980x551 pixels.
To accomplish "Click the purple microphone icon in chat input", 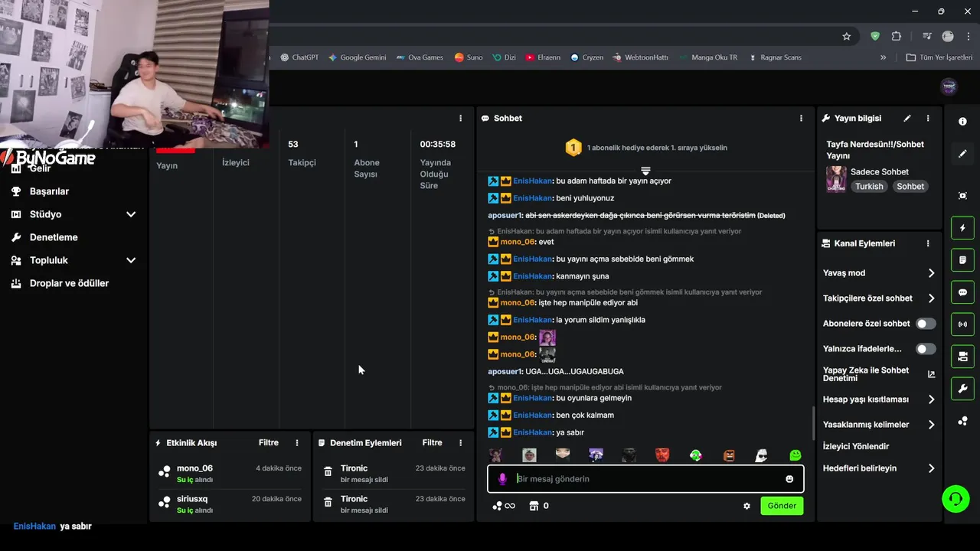I will [x=502, y=479].
